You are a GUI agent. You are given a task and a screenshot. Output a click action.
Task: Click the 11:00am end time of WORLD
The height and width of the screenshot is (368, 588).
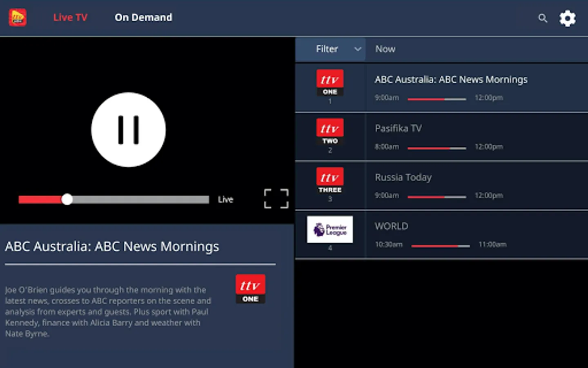492,245
